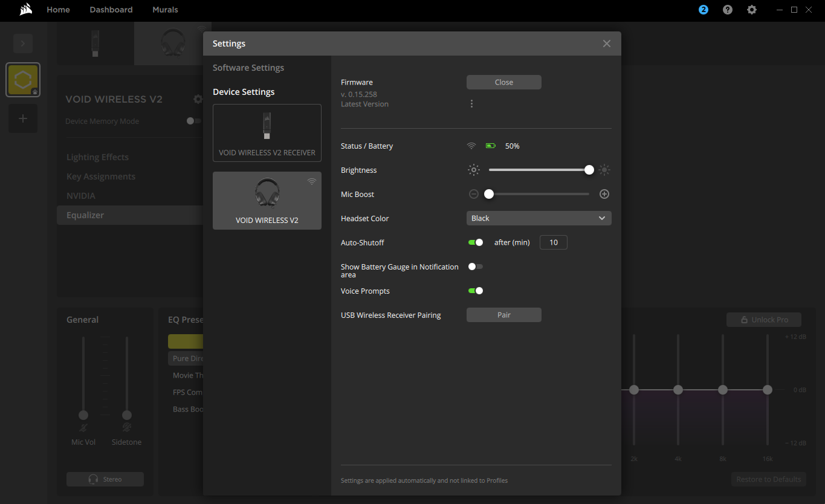825x504 pixels.
Task: Open NVIDIA menu item
Action: coord(81,196)
